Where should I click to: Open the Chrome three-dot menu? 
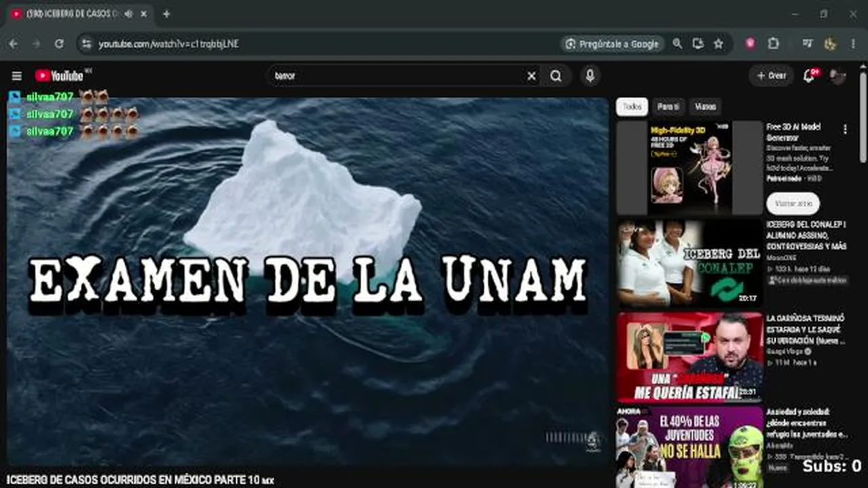852,43
